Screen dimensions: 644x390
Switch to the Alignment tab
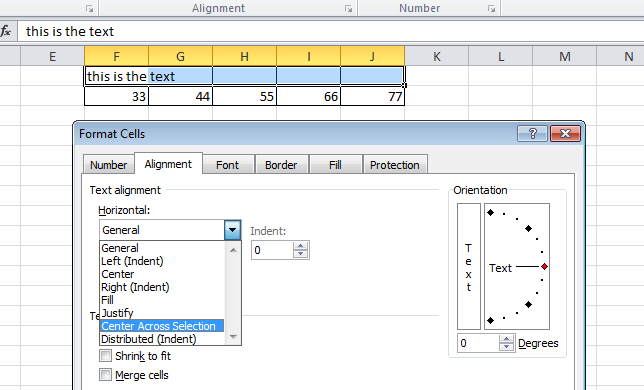pyautogui.click(x=168, y=164)
